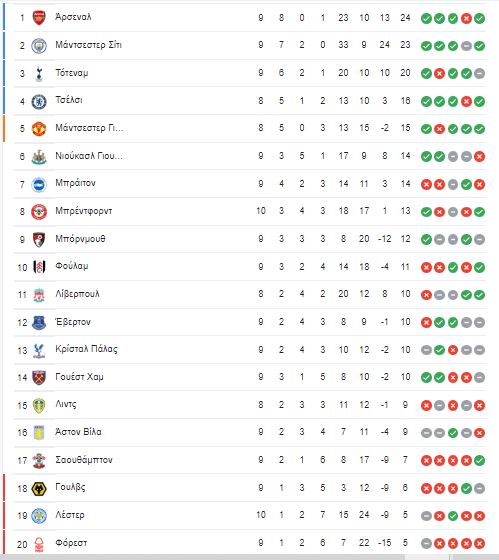Open the Manchester City crest icon
This screenshot has width=499, height=560.
[x=39, y=46]
